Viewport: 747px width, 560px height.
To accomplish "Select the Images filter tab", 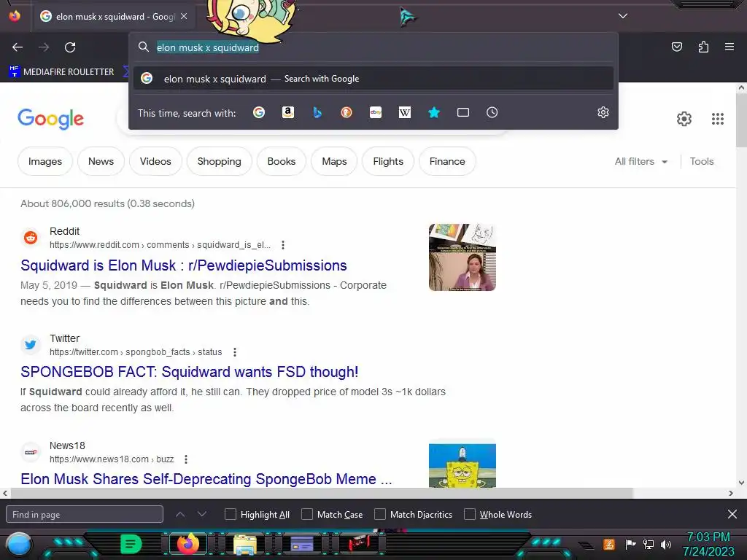I will tap(45, 161).
